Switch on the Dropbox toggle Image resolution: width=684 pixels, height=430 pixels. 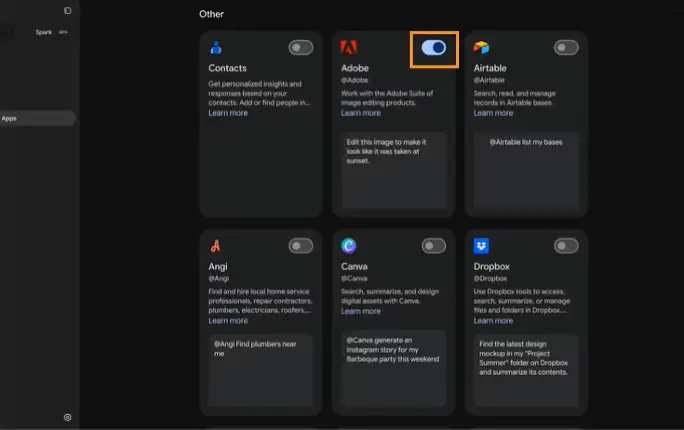point(566,246)
